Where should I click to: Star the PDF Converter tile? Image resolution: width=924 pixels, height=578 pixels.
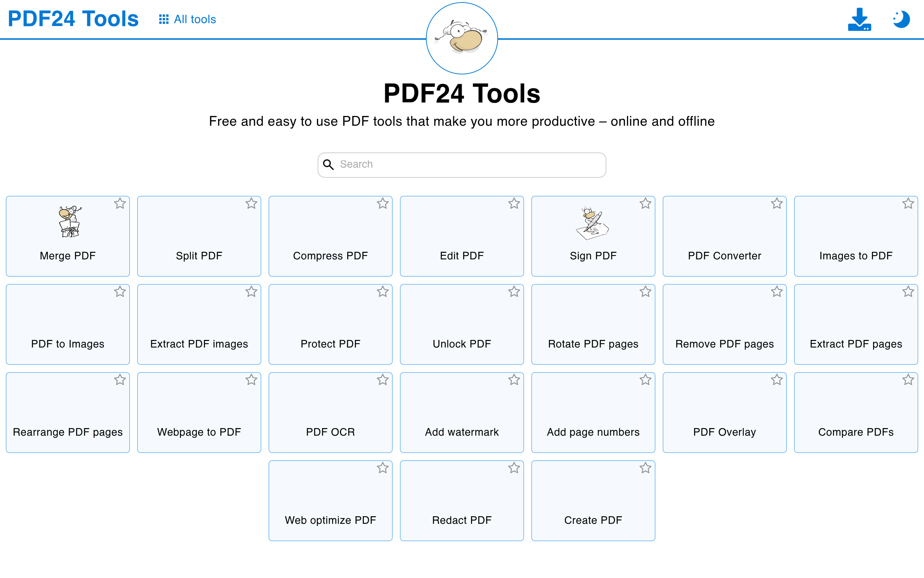click(777, 203)
